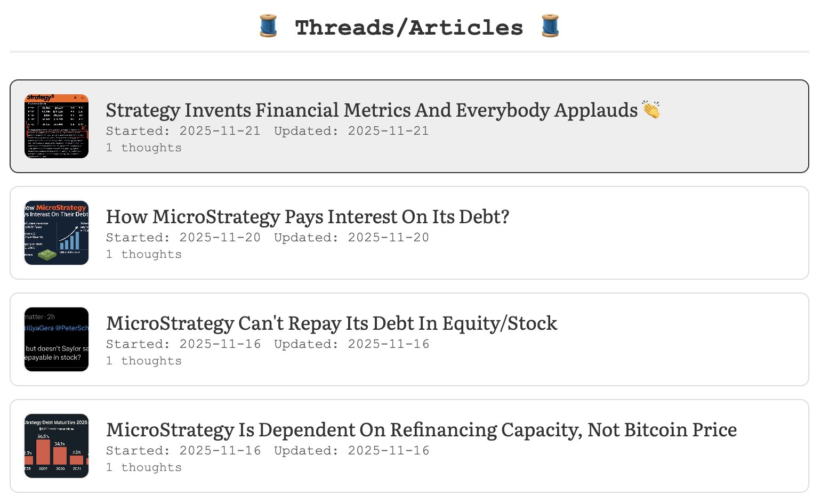821x504 pixels.
Task: Open the Debt Maturities bar chart thumbnail
Action: (x=57, y=446)
